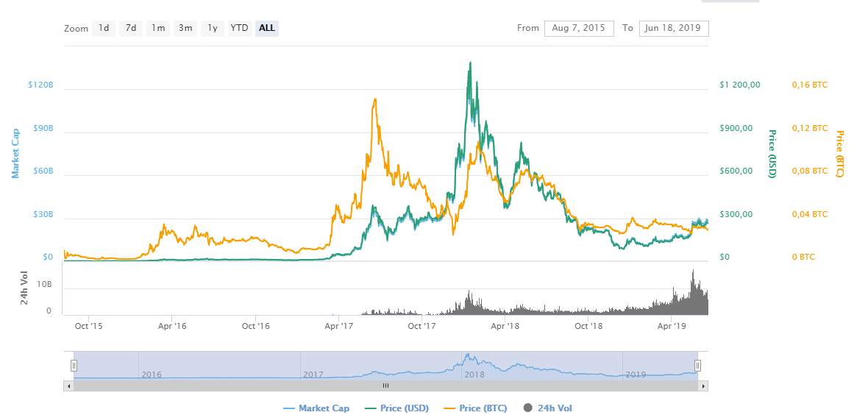Click the $60B market cap axis label
Viewport: 868px width, 415px height.
[43, 171]
